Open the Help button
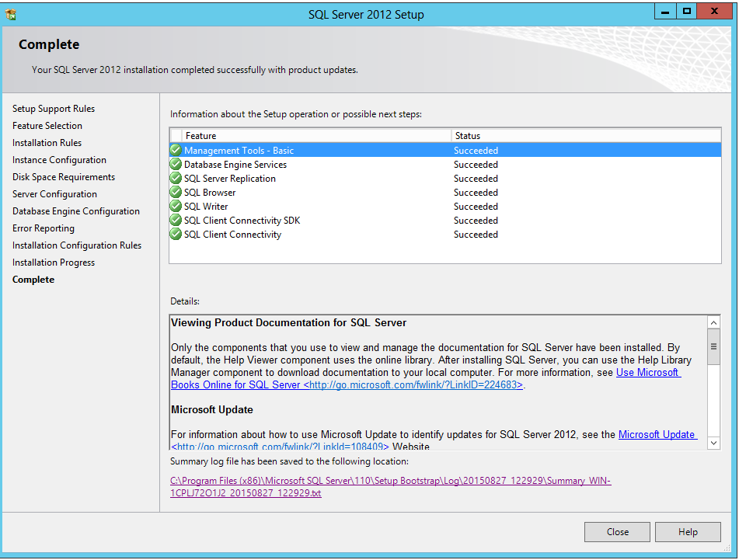This screenshot has width=739, height=560. coord(688,532)
